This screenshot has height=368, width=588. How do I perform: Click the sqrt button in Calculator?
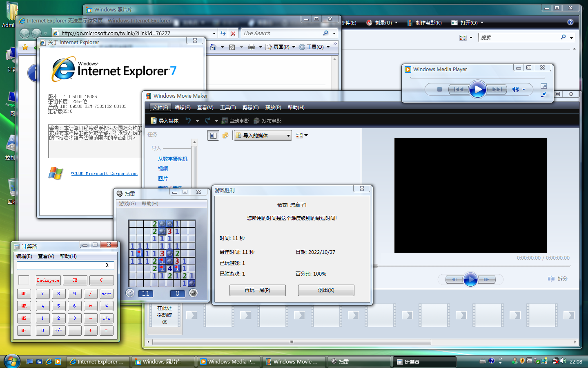click(x=106, y=294)
